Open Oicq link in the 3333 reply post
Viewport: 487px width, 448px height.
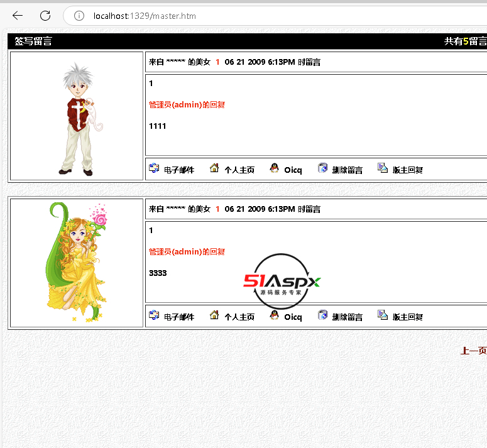click(x=293, y=317)
